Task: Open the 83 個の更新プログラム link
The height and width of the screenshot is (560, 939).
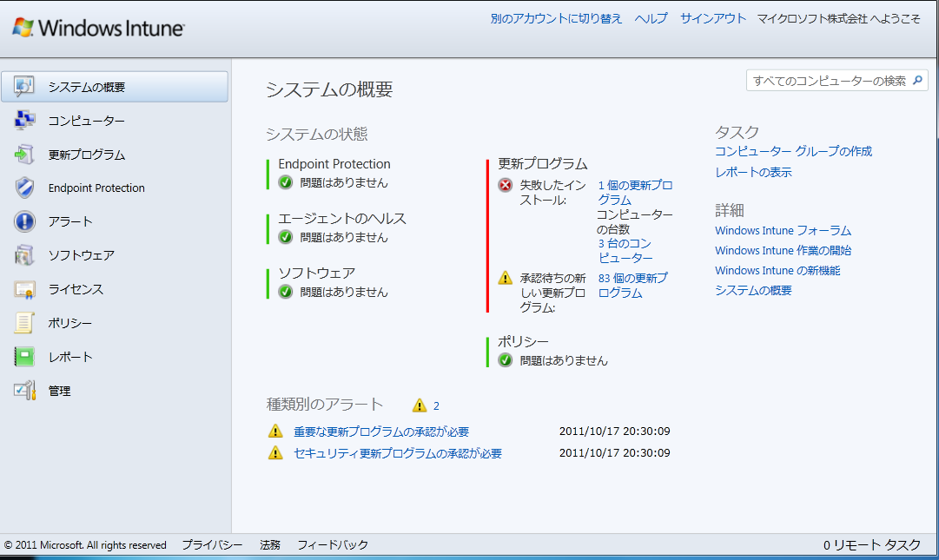Action: (x=632, y=286)
